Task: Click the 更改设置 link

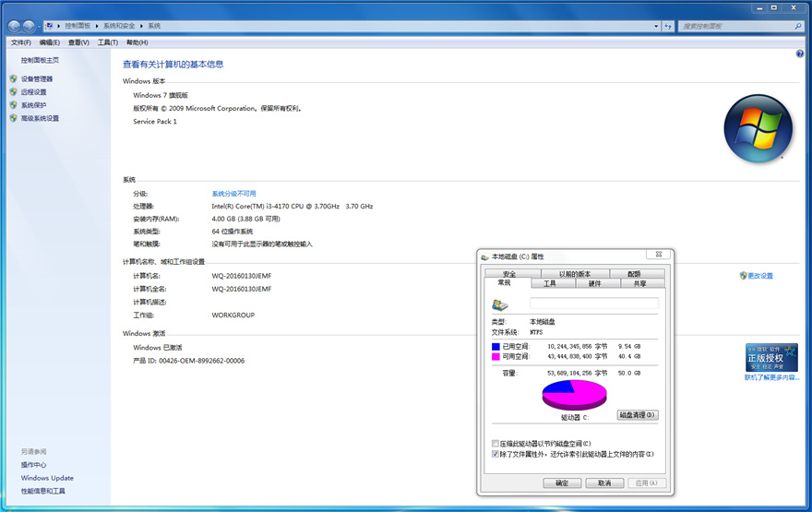Action: click(760, 276)
